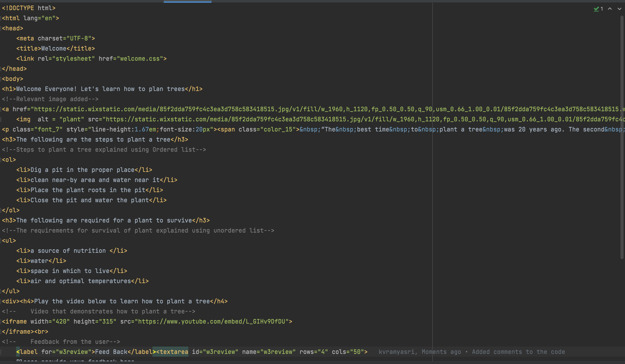625x364 pixels.
Task: Go to next highlighted problem arrow
Action: (x=619, y=9)
